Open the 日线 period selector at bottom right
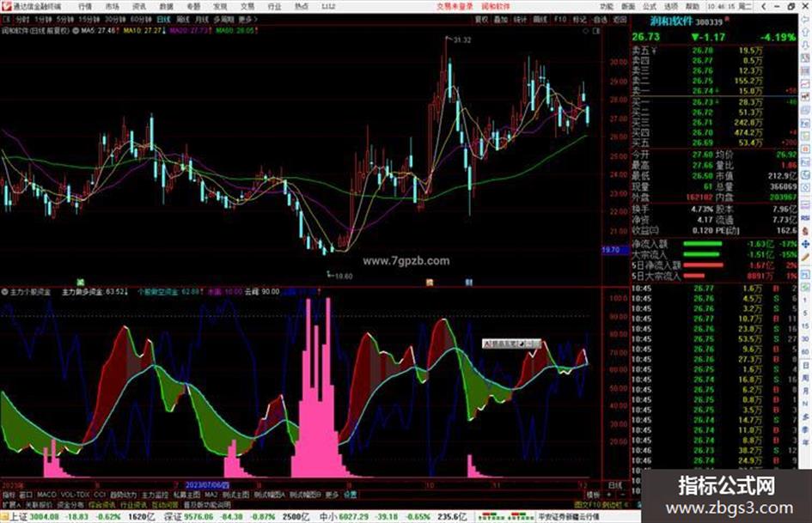 coord(614,485)
